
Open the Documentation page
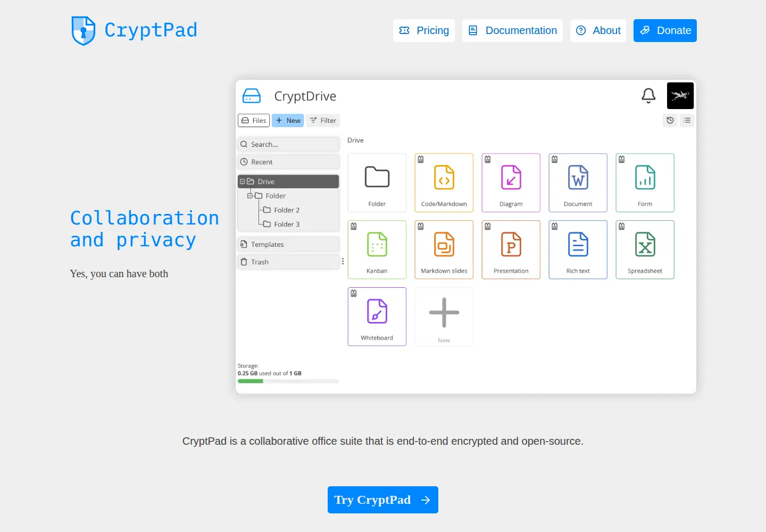click(x=512, y=30)
